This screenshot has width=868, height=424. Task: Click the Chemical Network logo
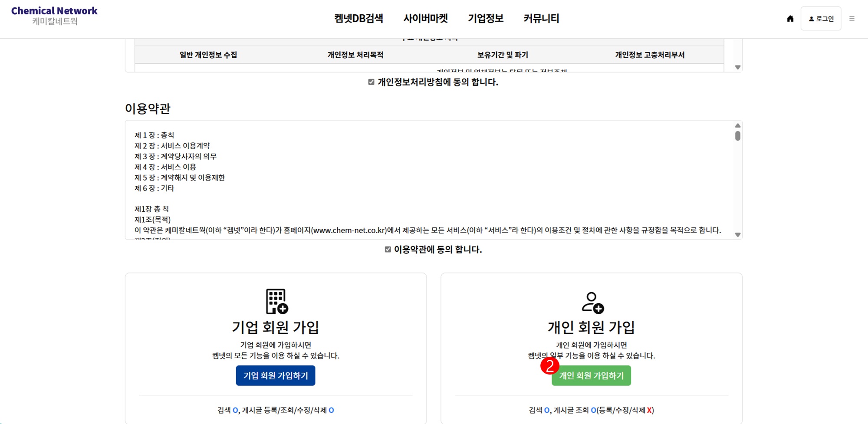tap(54, 16)
